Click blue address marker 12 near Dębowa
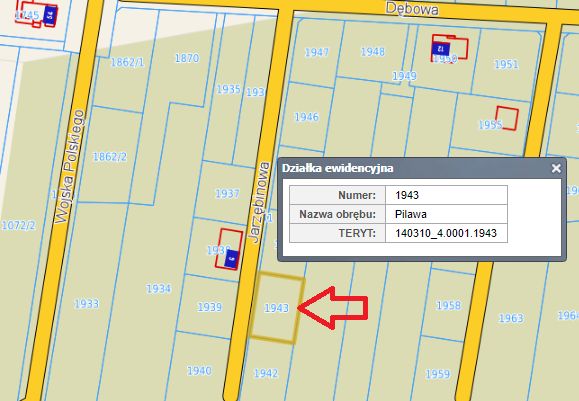The width and height of the screenshot is (579, 401). [441, 48]
